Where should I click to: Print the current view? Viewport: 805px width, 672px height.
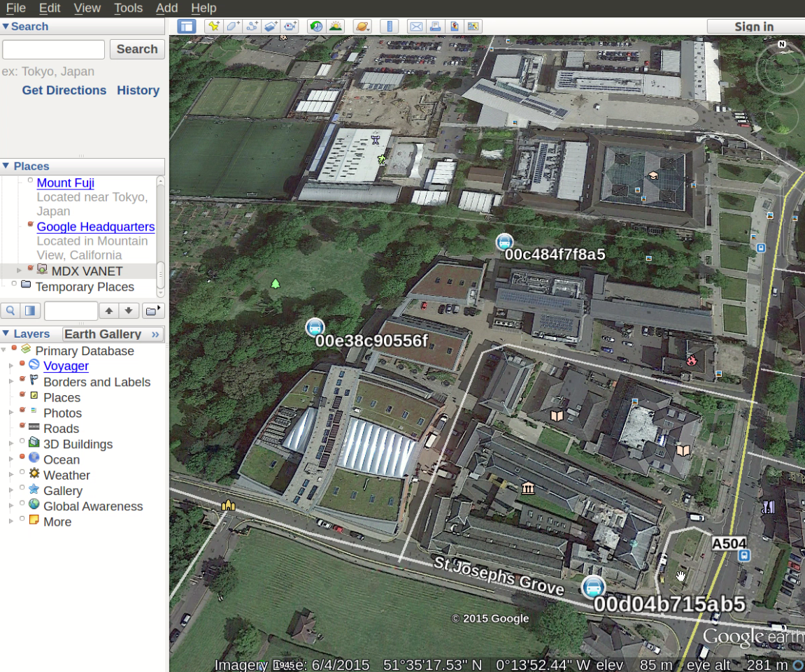click(435, 26)
